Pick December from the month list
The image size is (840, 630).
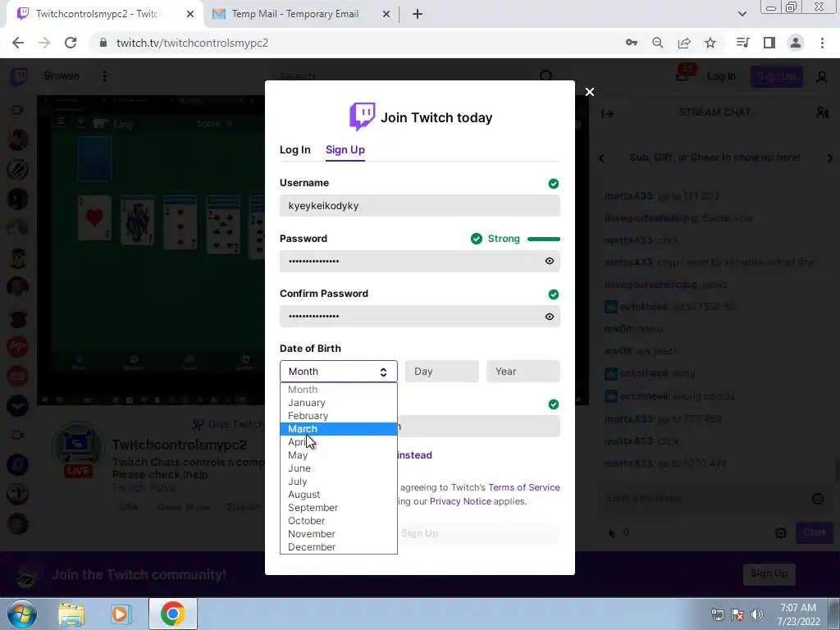(338, 547)
